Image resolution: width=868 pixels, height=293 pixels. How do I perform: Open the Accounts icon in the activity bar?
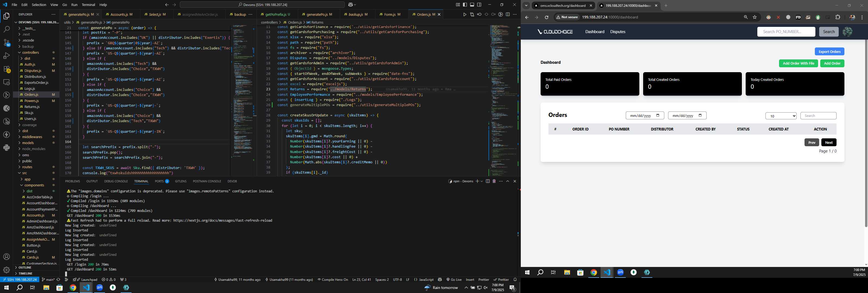[7, 257]
